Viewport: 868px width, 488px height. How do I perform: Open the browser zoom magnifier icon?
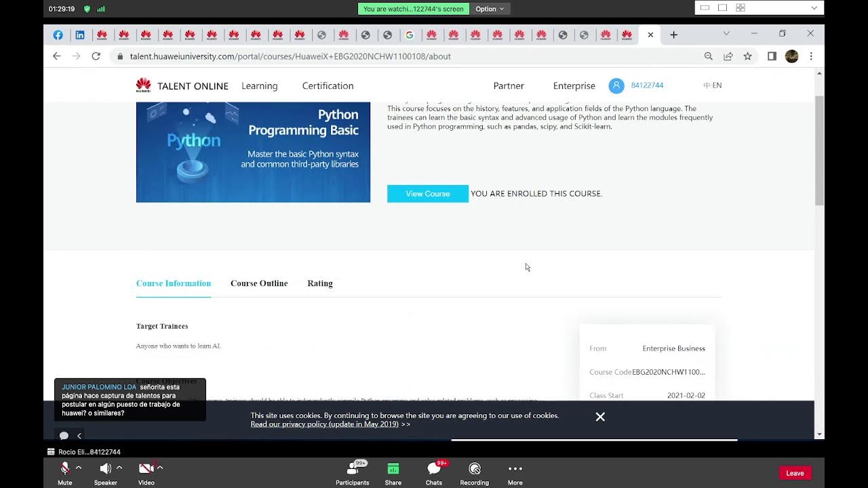(x=708, y=56)
